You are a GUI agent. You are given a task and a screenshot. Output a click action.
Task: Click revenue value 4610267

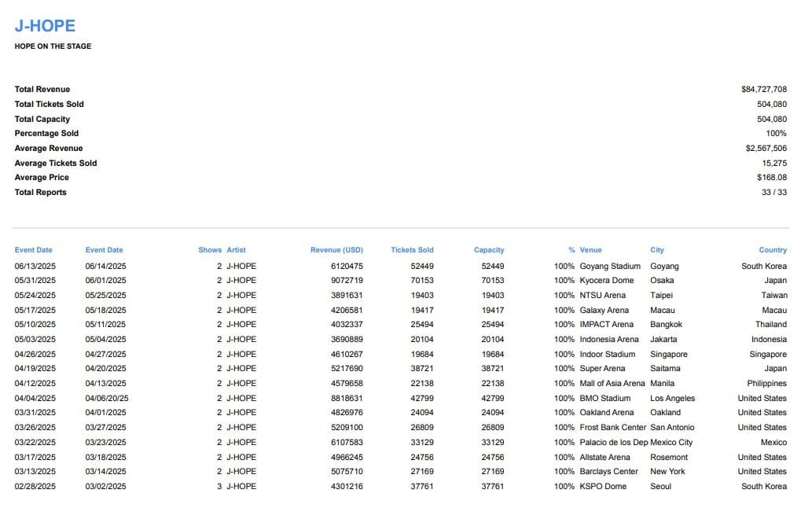tap(347, 355)
